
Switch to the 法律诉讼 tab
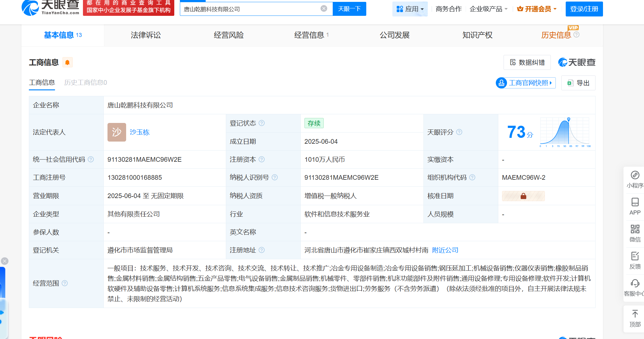point(146,35)
